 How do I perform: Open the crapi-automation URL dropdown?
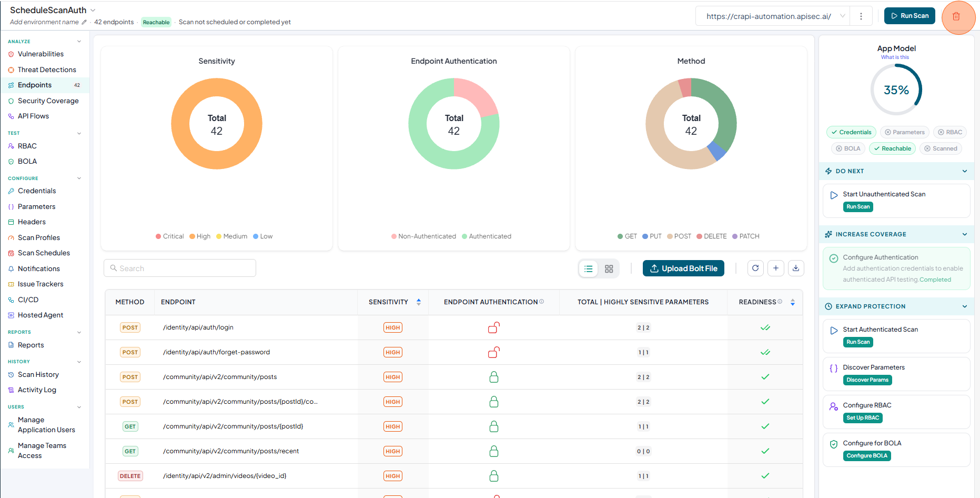[x=843, y=16]
